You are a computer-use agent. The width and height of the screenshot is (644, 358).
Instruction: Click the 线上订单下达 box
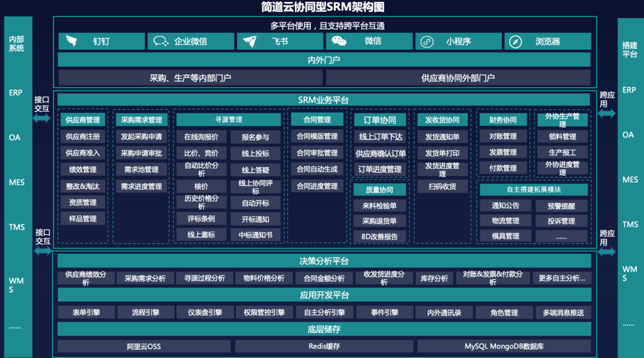click(x=380, y=137)
